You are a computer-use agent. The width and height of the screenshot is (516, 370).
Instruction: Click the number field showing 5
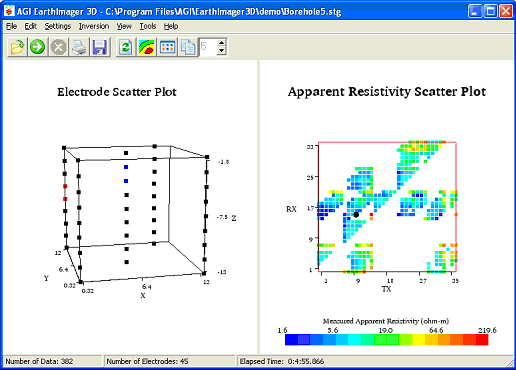(x=208, y=47)
